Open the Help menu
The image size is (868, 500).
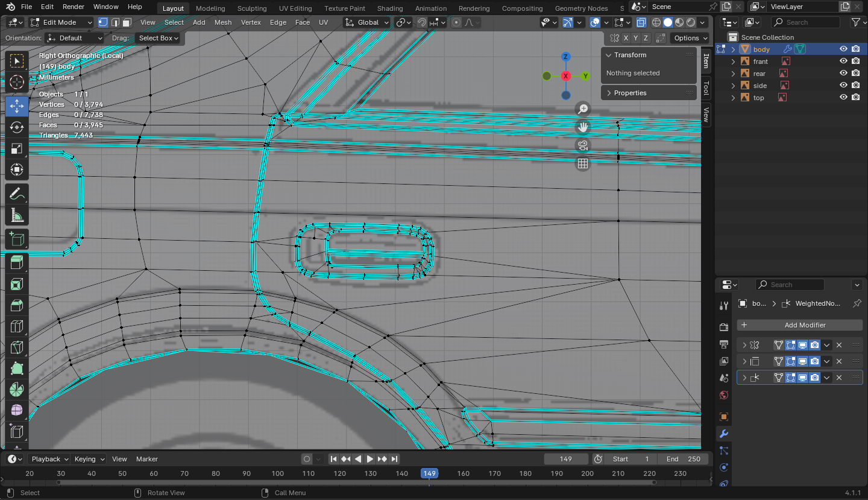(x=135, y=7)
